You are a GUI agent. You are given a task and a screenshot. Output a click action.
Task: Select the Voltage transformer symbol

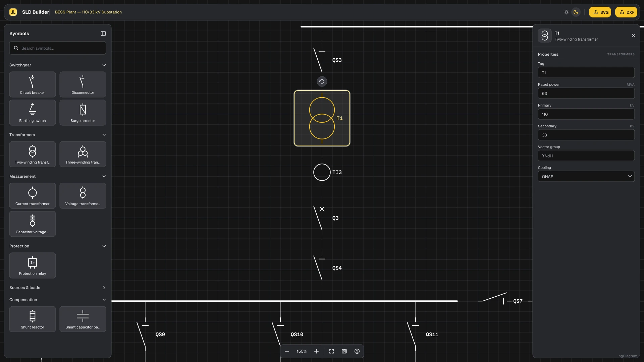pos(83,196)
